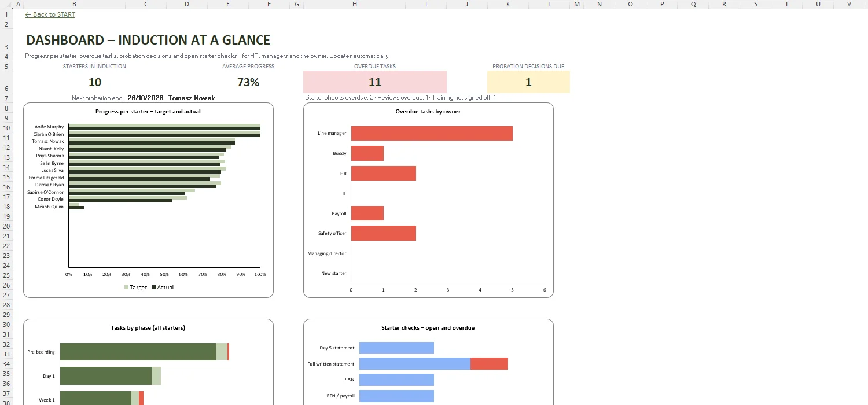Select column R header
Screen dimensions: 868x405
pos(724,4)
